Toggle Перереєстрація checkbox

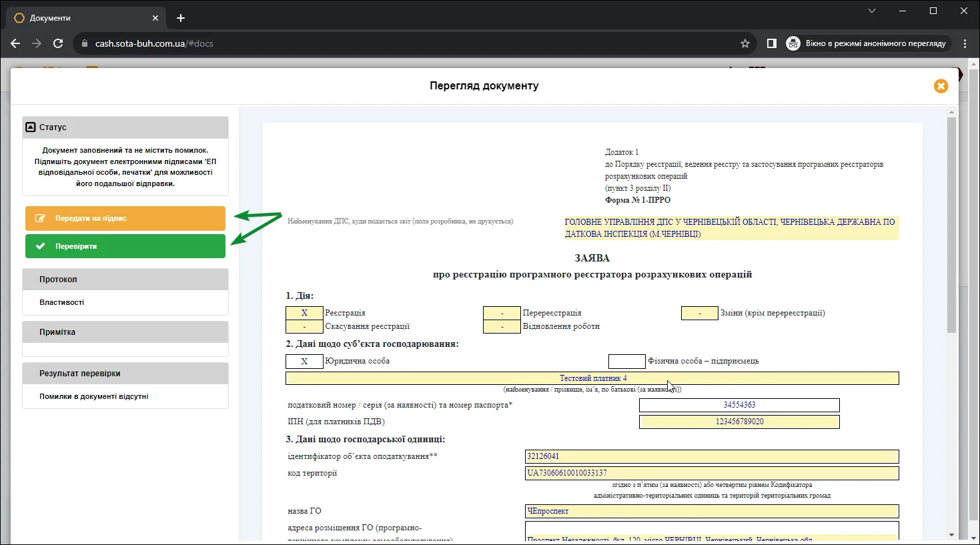(502, 313)
